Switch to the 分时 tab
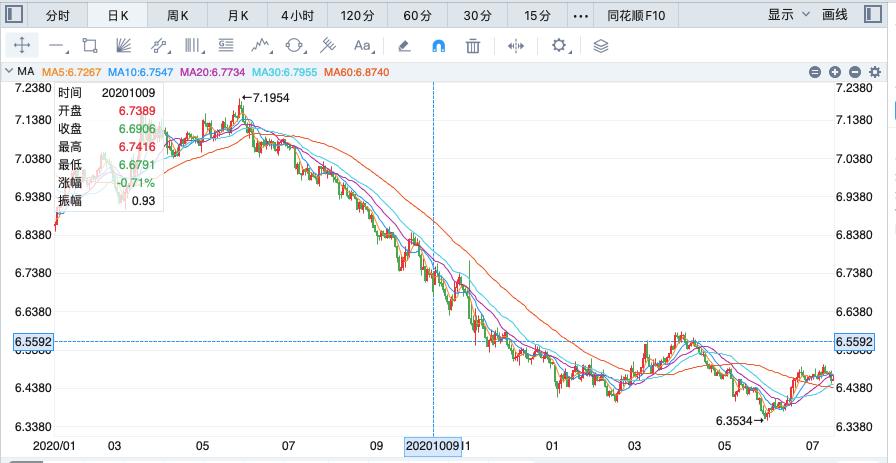Image resolution: width=896 pixels, height=463 pixels. (x=57, y=15)
